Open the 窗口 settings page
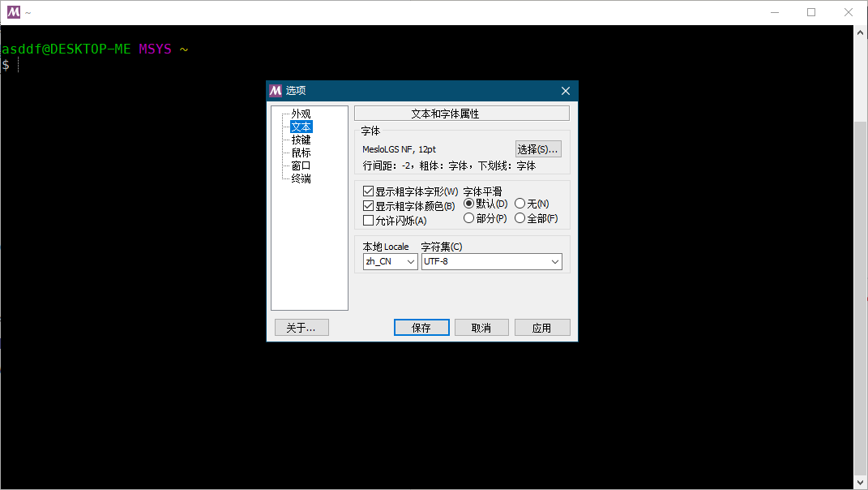 [301, 165]
